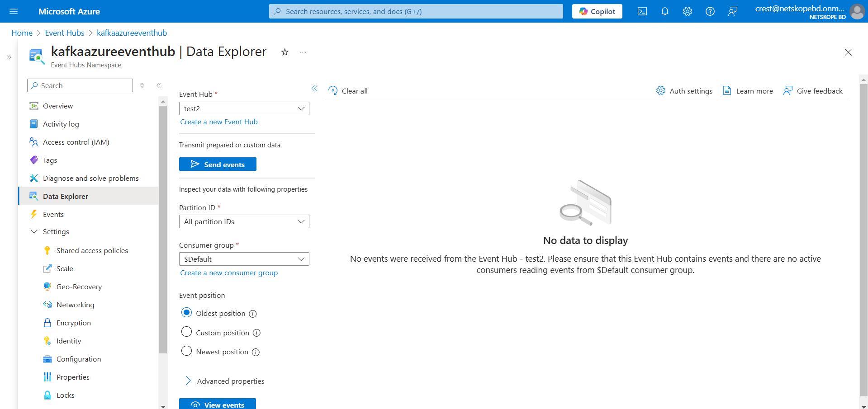The height and width of the screenshot is (409, 868).
Task: Select the Newest position radio button
Action: pyautogui.click(x=186, y=351)
